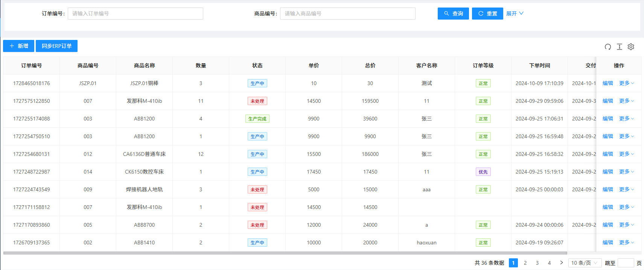
Task: Click product name CK6150数控车床
Action: [x=145, y=172]
